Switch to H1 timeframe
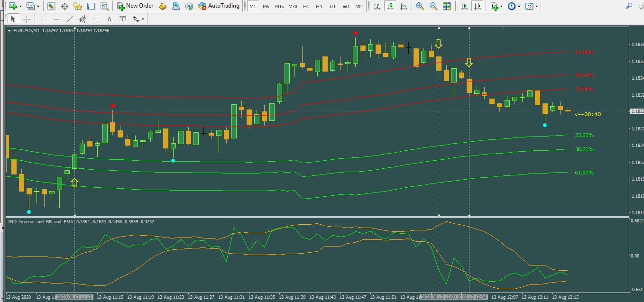The height and width of the screenshot is (302, 644). point(306,7)
